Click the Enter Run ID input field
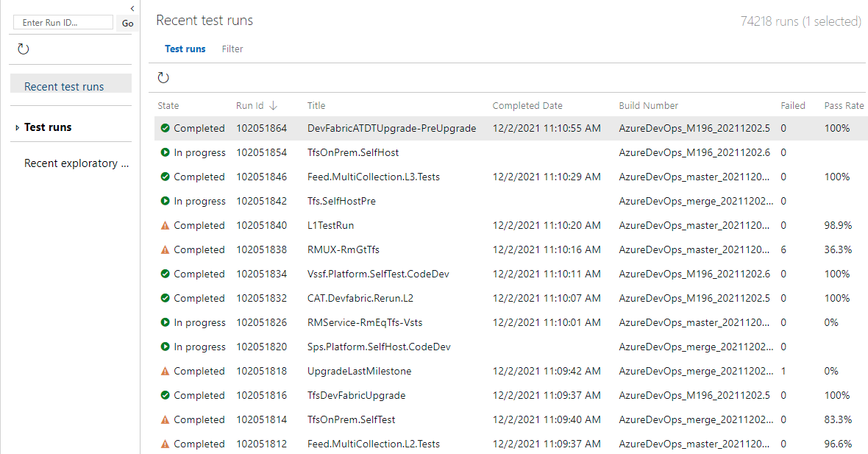Image resolution: width=868 pixels, height=454 pixels. point(63,22)
